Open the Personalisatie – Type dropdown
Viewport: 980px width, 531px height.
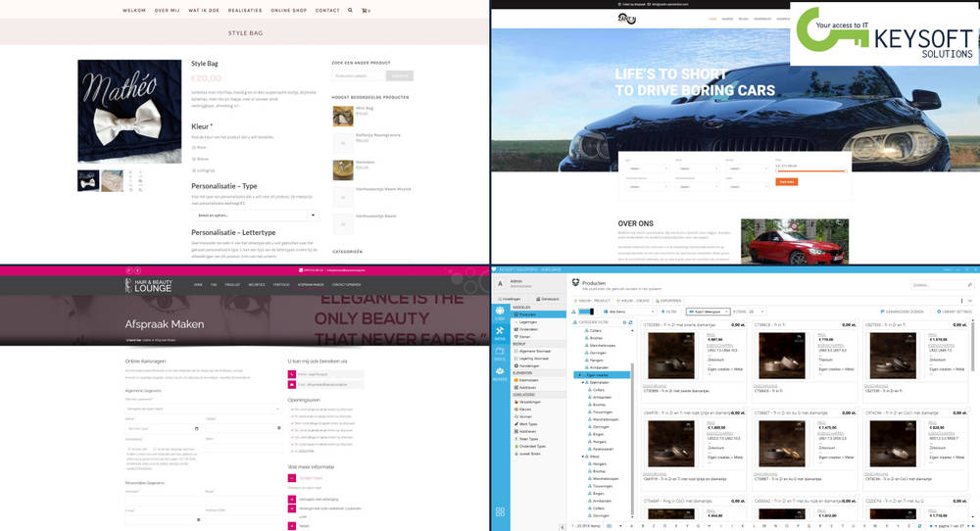coord(256,216)
